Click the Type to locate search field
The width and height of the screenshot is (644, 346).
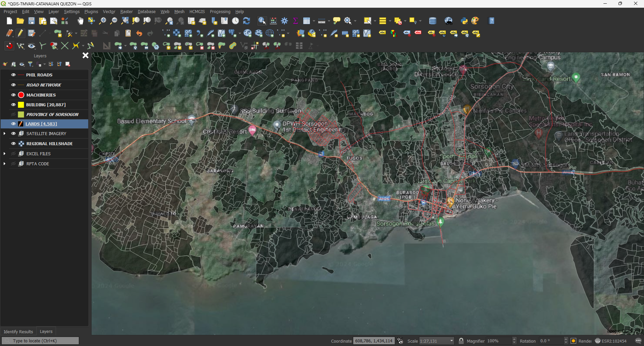(x=40, y=341)
